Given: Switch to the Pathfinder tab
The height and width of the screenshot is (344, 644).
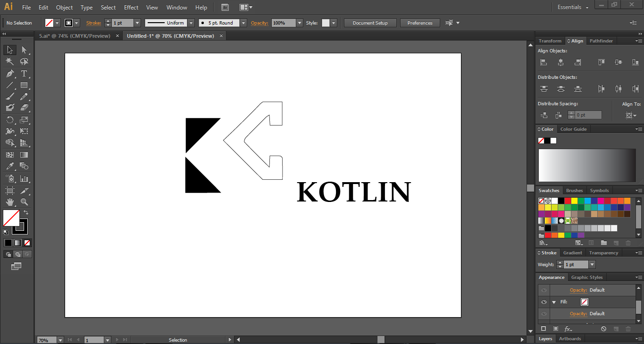Looking at the screenshot, I should coord(601,41).
